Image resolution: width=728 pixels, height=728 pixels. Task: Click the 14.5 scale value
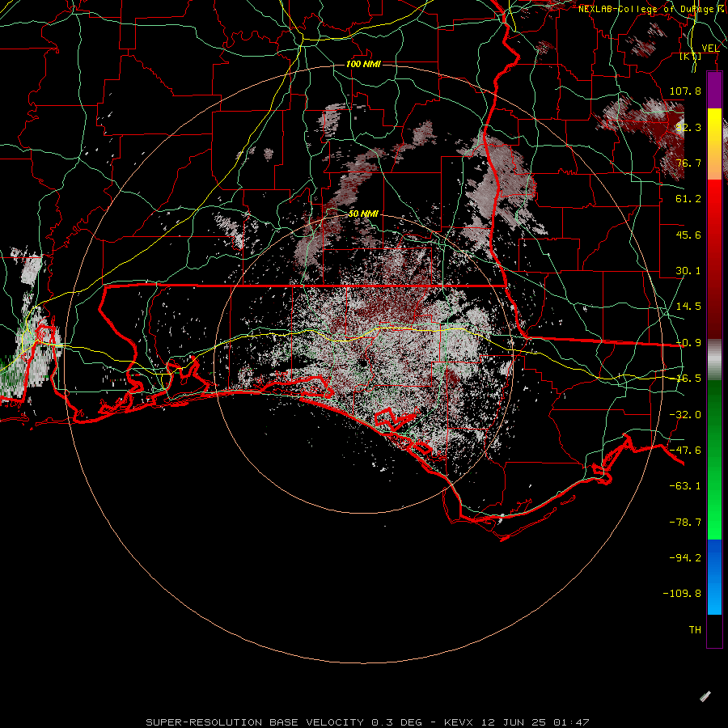coord(688,307)
